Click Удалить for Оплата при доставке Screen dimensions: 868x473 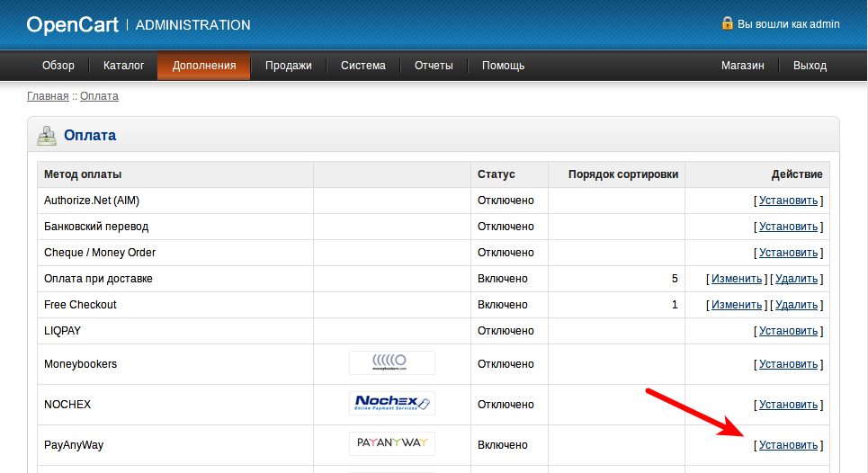point(797,278)
